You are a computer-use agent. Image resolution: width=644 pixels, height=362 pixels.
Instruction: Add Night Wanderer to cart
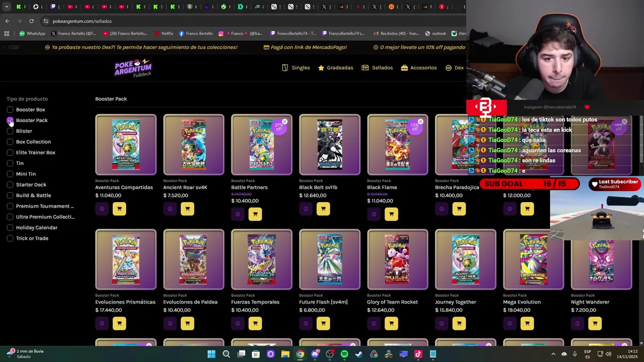(x=595, y=323)
